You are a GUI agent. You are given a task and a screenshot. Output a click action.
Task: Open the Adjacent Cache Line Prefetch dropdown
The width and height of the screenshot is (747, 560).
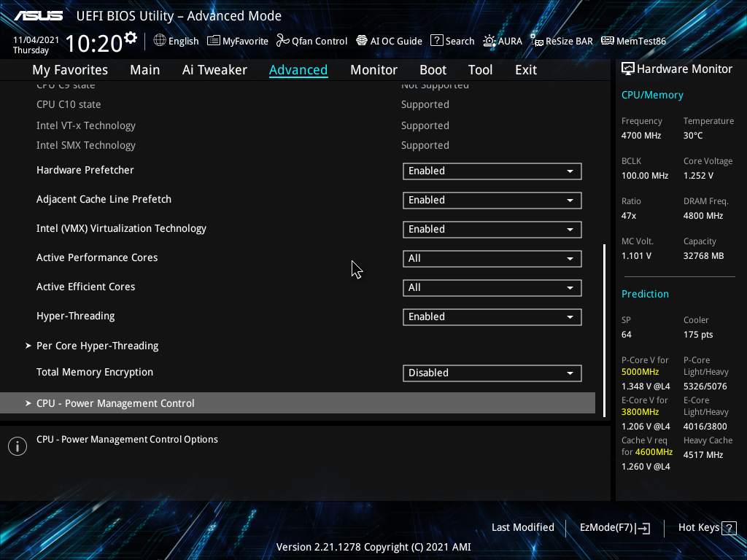[x=492, y=200]
